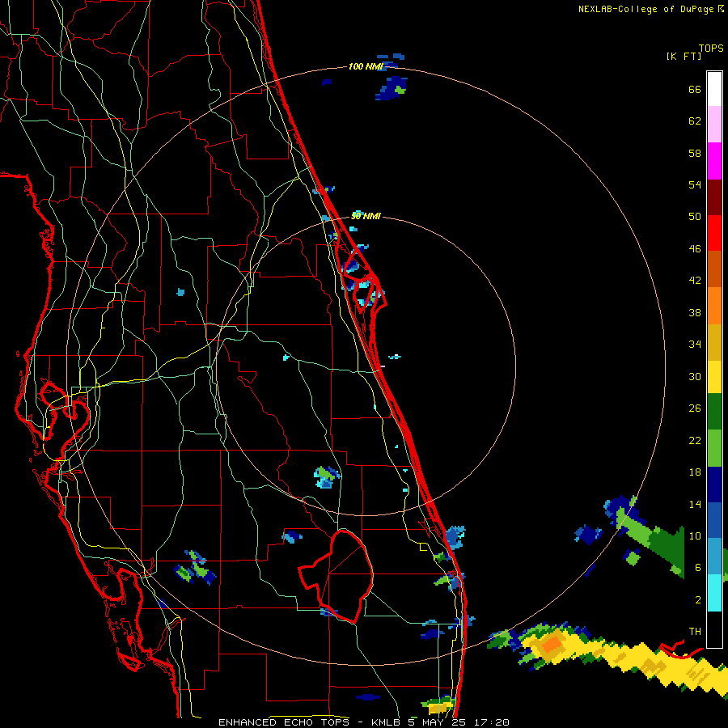The image size is (728, 728).
Task: Click the 5 MAY 25 date in caption
Action: pyautogui.click(x=437, y=722)
